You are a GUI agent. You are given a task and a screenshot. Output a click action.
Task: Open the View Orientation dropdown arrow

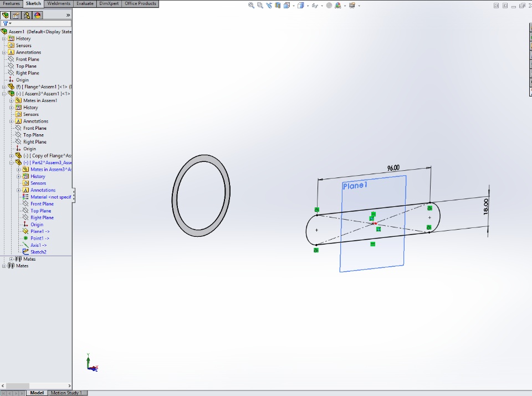click(x=293, y=6)
